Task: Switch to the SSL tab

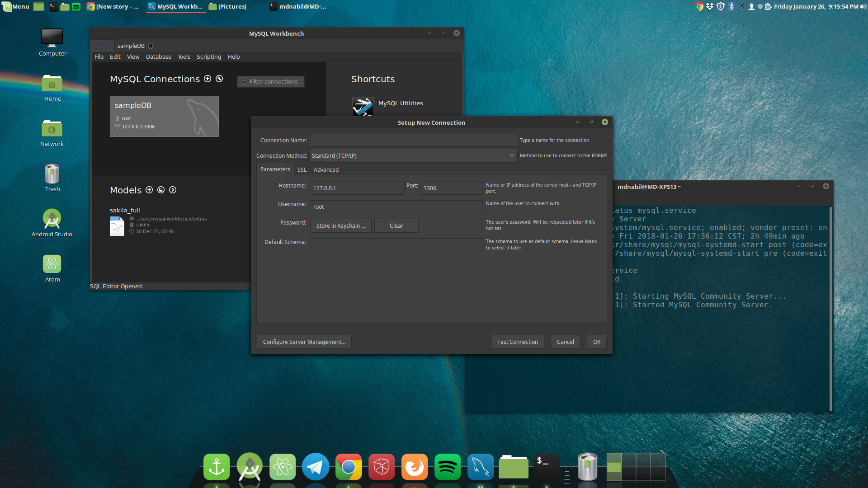Action: tap(302, 169)
